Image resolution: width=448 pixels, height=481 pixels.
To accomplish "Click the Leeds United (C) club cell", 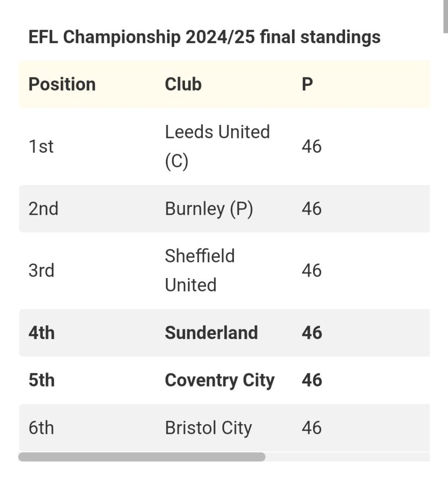I will pos(217,147).
